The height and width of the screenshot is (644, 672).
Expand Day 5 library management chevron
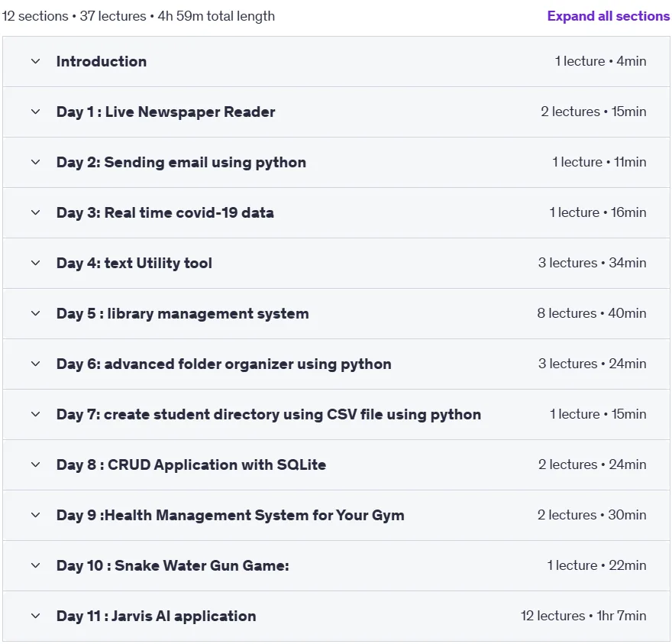click(x=36, y=313)
